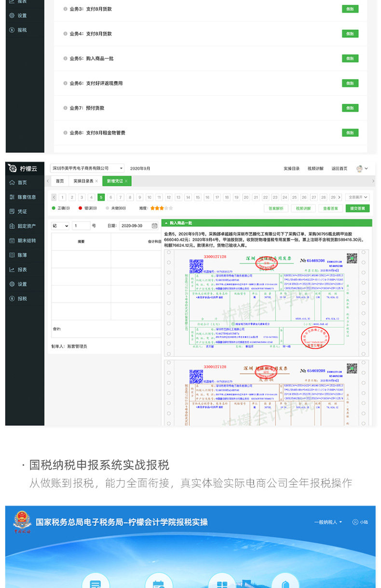
Task: Filter by 正确(0) status
Action: (x=61, y=208)
